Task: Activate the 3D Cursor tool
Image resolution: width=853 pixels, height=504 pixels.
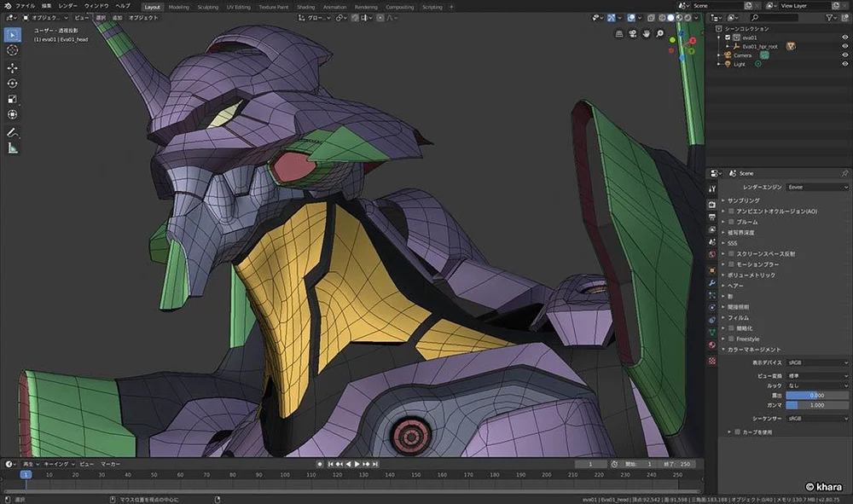Action: click(12, 50)
